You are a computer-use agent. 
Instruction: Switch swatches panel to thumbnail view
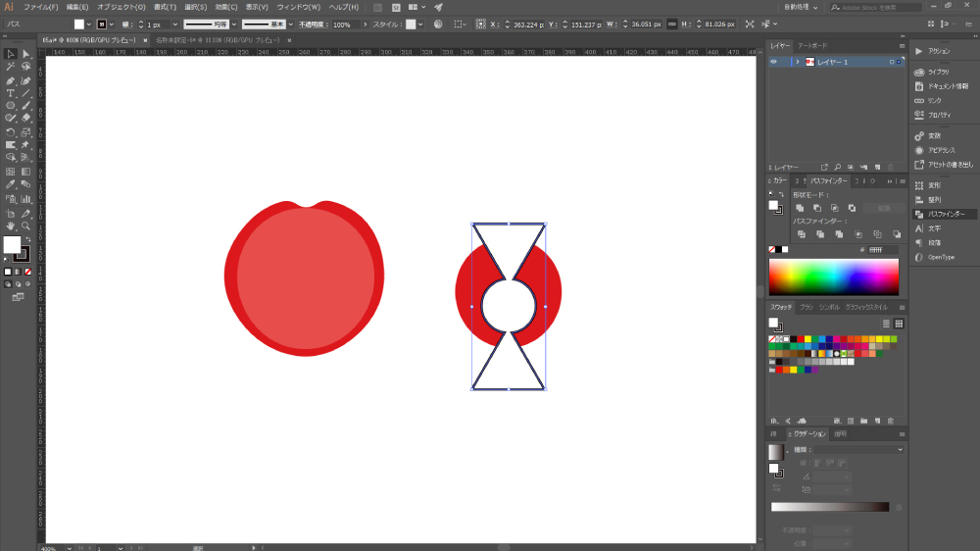click(899, 324)
